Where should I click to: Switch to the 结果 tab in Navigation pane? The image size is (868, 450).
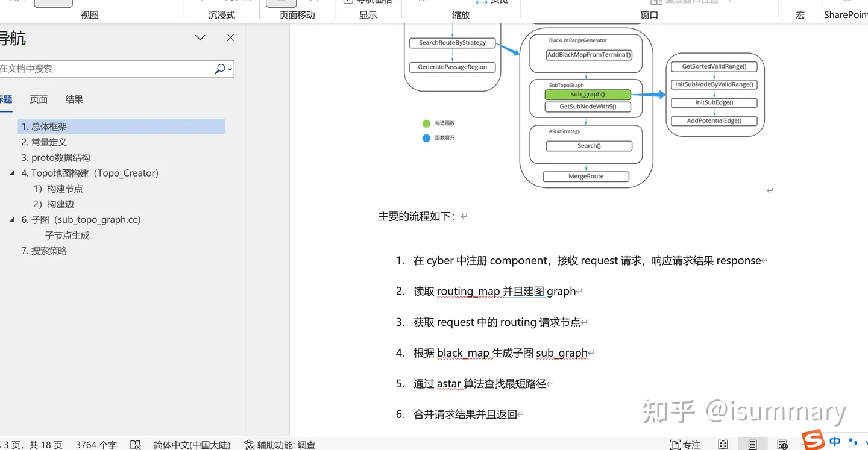pyautogui.click(x=74, y=99)
